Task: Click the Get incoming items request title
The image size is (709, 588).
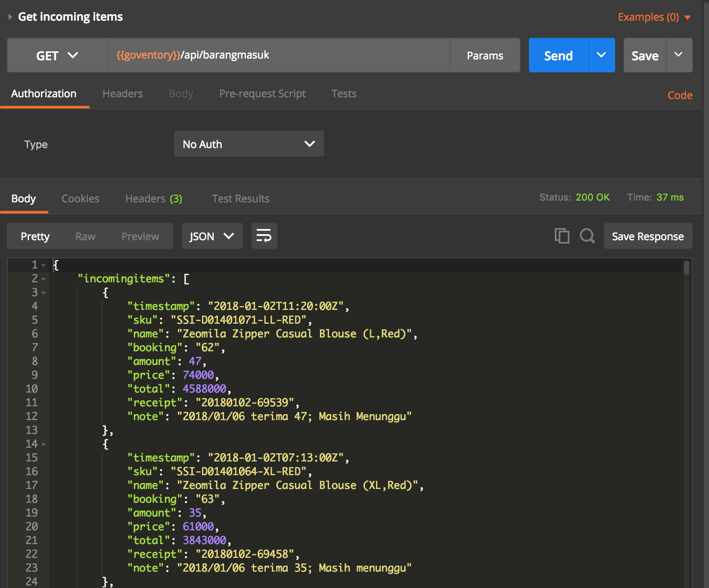Action: tap(70, 17)
